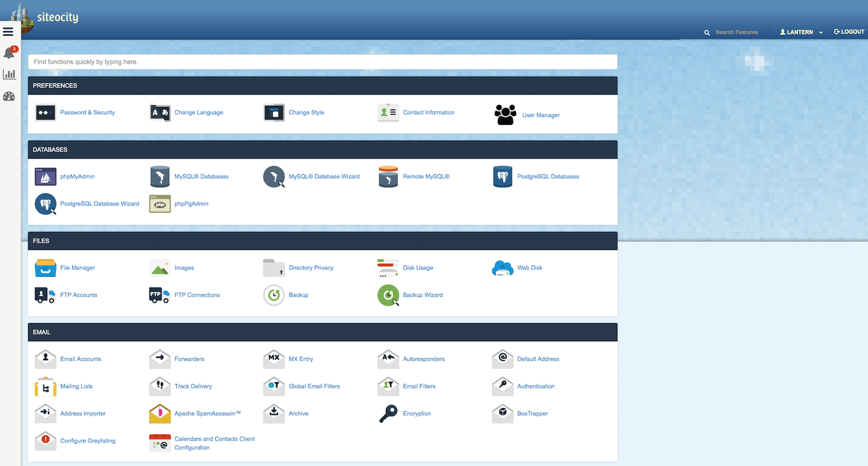Open the Password & Security icon
Image resolution: width=868 pixels, height=466 pixels.
(45, 112)
